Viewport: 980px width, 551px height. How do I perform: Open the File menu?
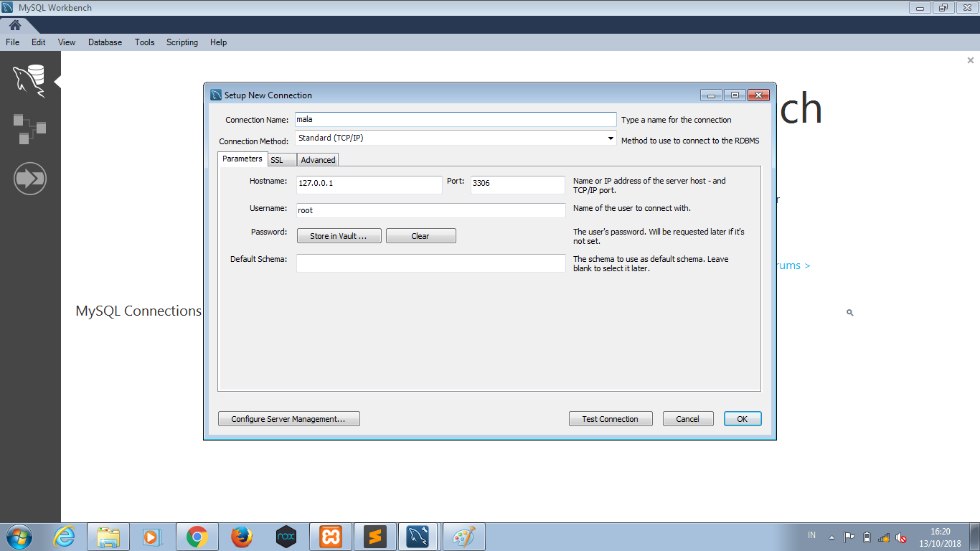click(x=12, y=42)
